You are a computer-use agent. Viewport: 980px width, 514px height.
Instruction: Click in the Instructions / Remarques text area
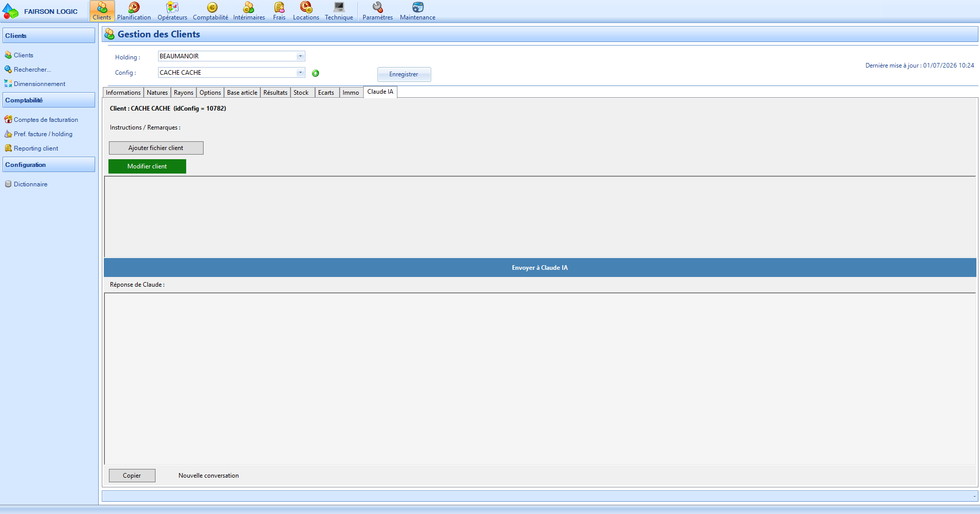point(540,217)
